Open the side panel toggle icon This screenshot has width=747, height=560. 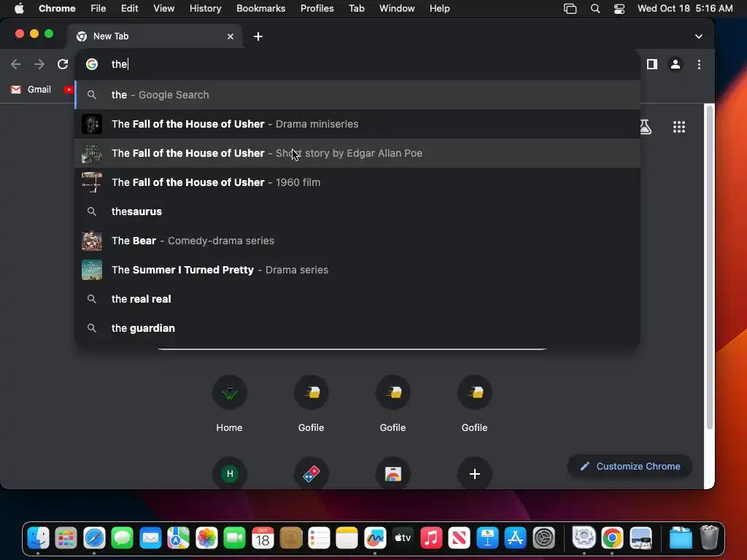pos(651,64)
